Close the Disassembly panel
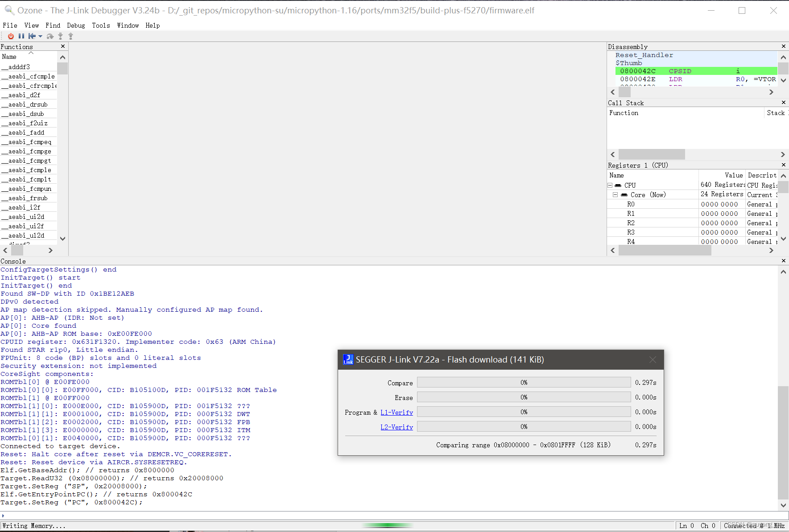 pyautogui.click(x=784, y=46)
